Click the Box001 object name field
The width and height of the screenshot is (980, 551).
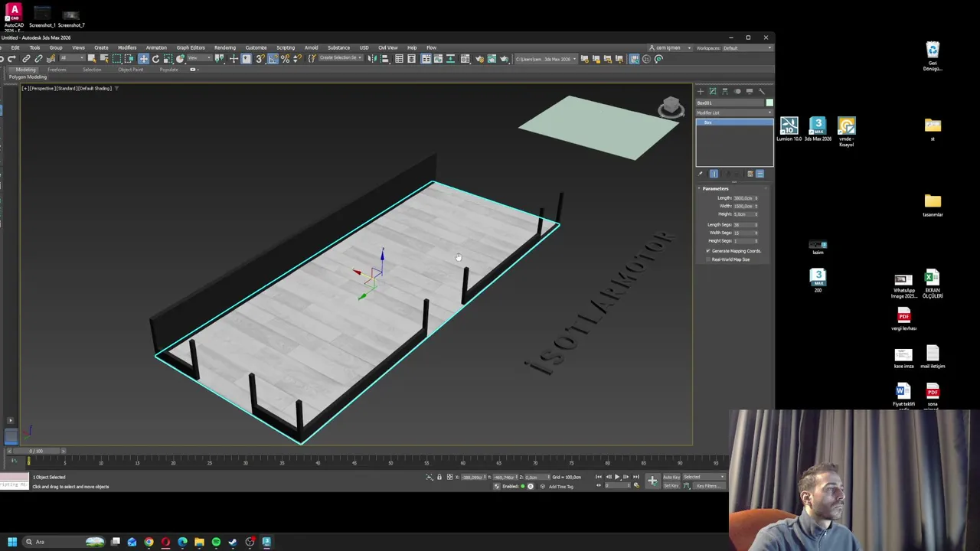730,103
